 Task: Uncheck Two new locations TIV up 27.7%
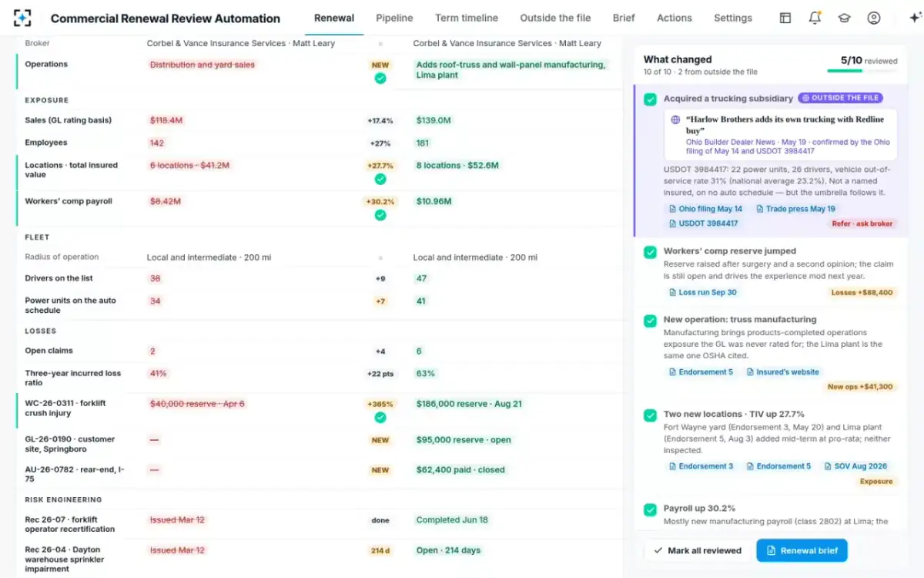[650, 415]
